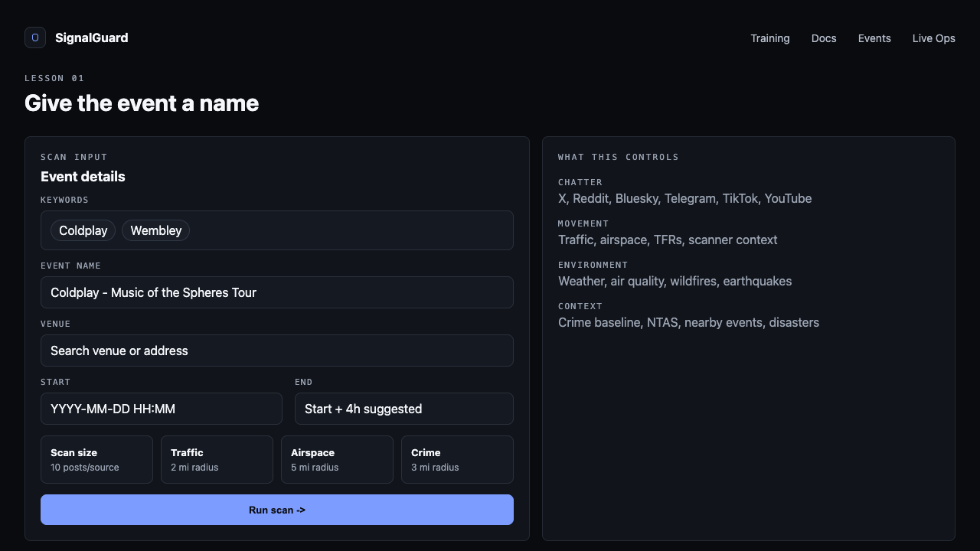Click the 'CHATTER' section label
Image resolution: width=980 pixels, height=551 pixels.
580,182
